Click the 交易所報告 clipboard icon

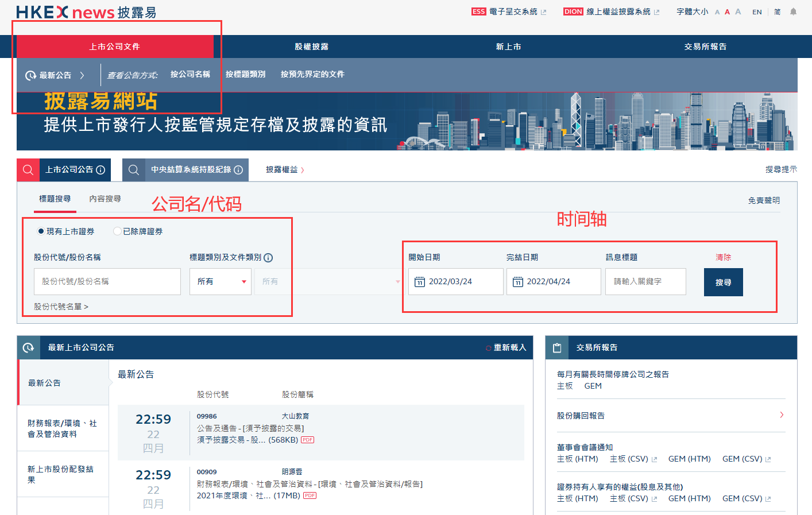tap(556, 347)
